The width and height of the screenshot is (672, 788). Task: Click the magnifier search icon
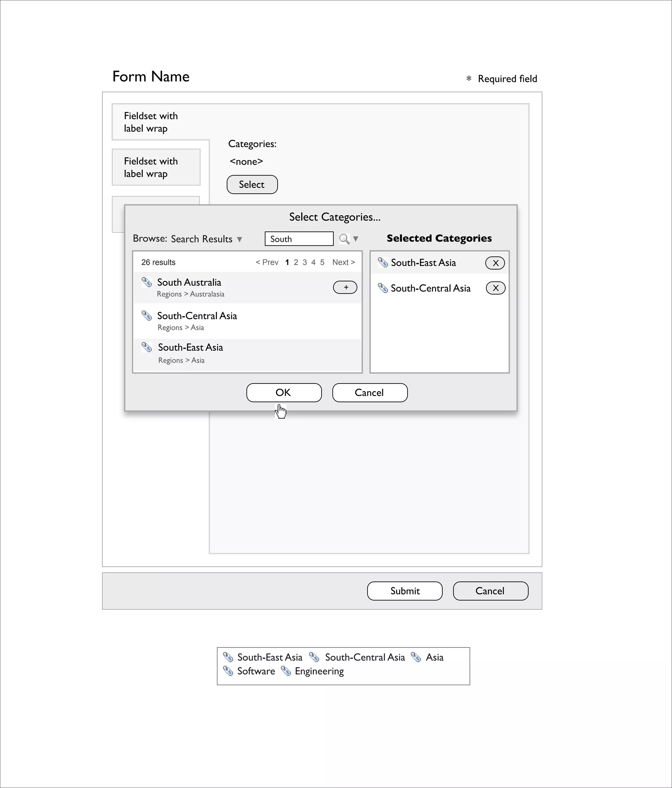tap(344, 239)
